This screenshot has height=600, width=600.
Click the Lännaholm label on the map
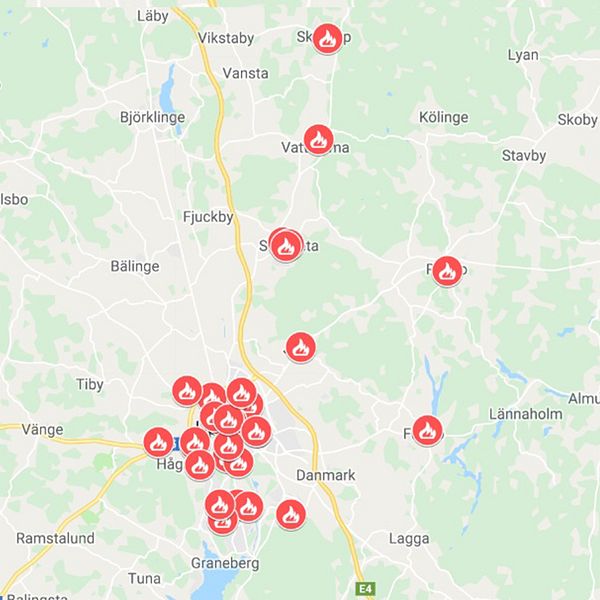[x=526, y=414]
